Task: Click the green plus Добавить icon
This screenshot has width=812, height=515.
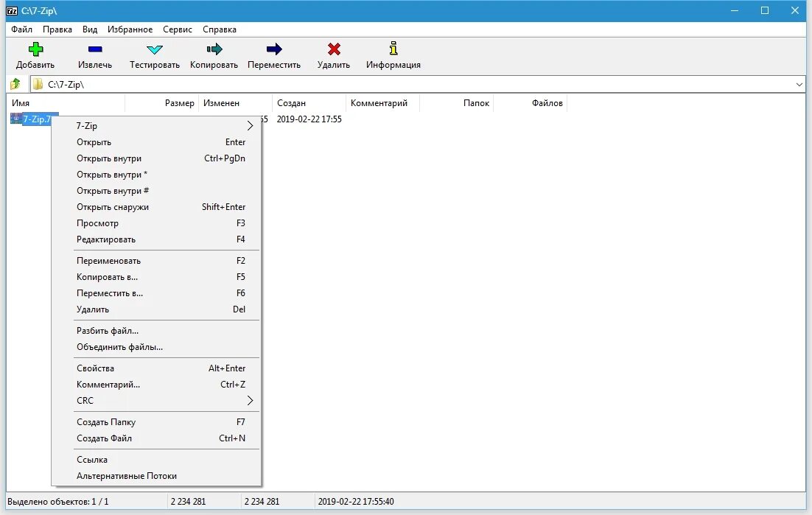Action: pyautogui.click(x=35, y=49)
